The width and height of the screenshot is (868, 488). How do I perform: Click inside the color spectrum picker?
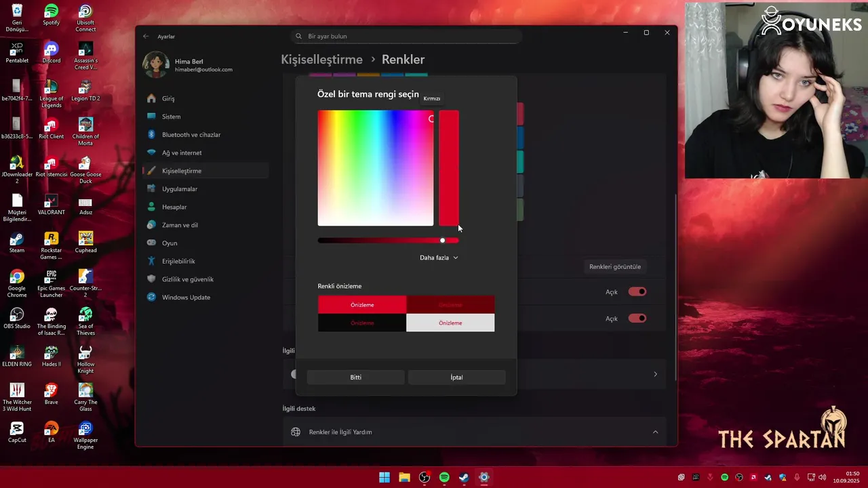point(376,168)
